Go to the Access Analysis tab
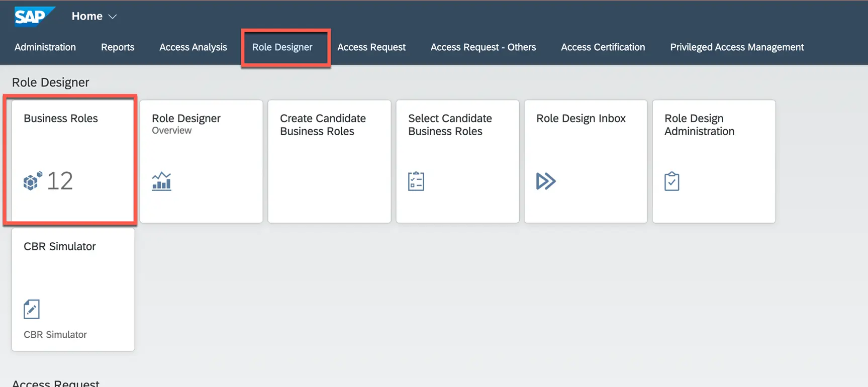This screenshot has height=387, width=868. (x=193, y=47)
